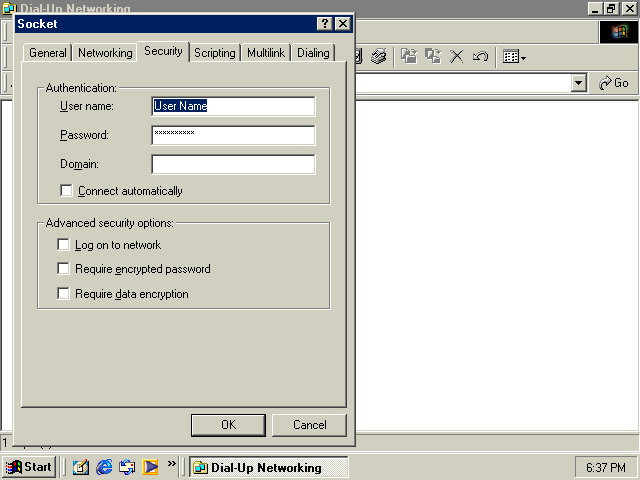Click Dial-Up Networking taskbar button

[269, 467]
